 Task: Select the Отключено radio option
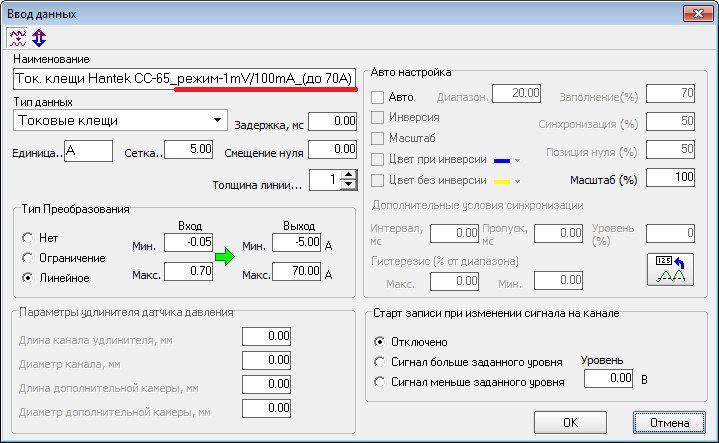(379, 342)
